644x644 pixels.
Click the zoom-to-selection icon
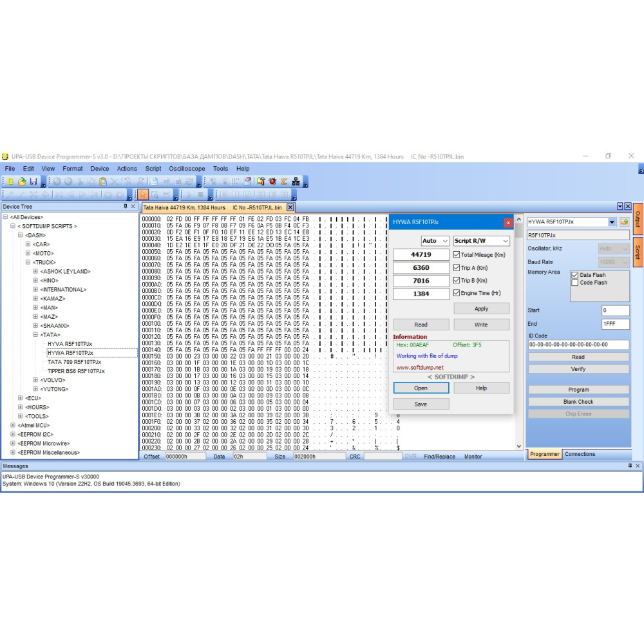click(155, 194)
